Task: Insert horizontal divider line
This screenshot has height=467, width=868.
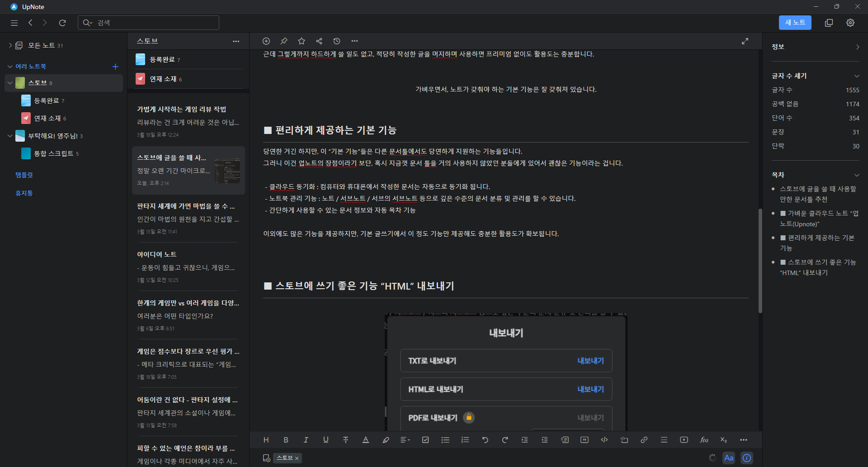Action: 664,440
